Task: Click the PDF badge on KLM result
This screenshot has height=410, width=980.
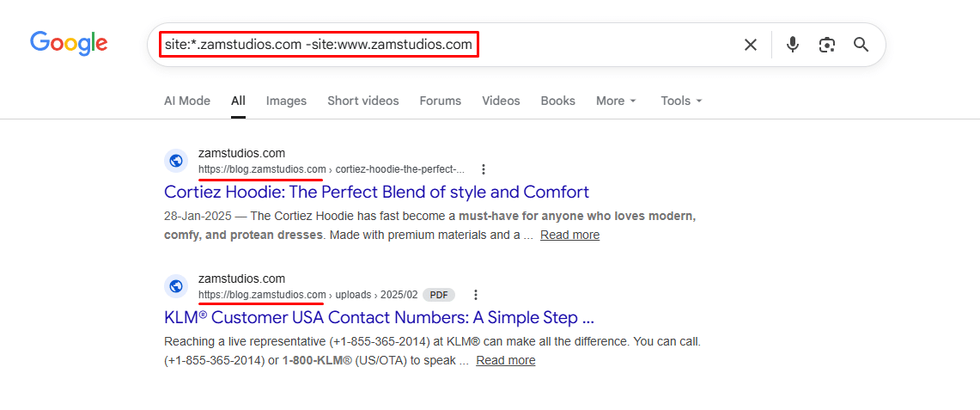Action: tap(439, 294)
